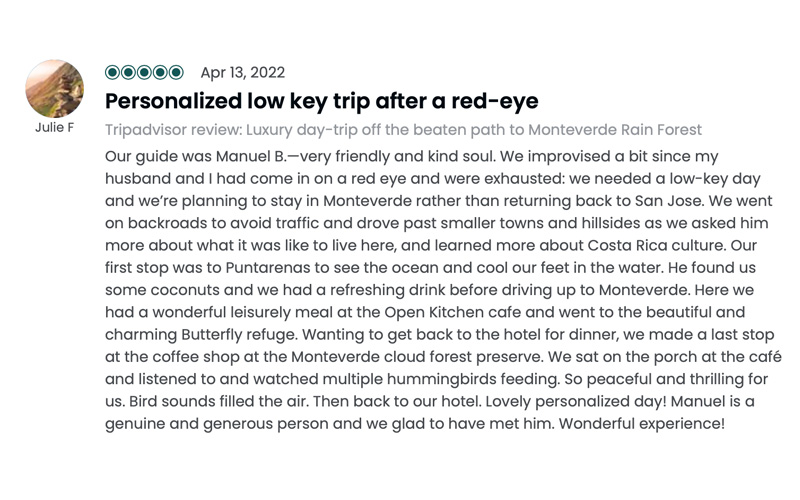This screenshot has height=500, width=800.
Task: Click the first rating bubble
Action: (112, 72)
